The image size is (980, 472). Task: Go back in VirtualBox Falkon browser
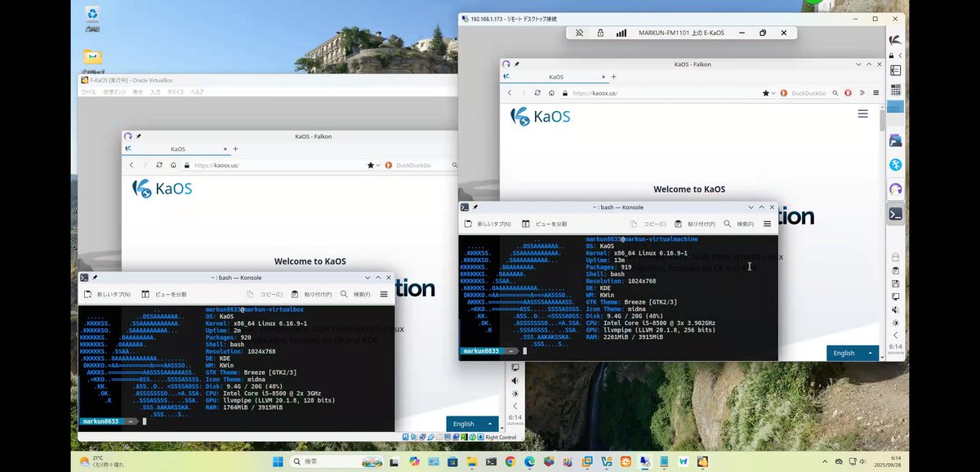click(x=131, y=165)
